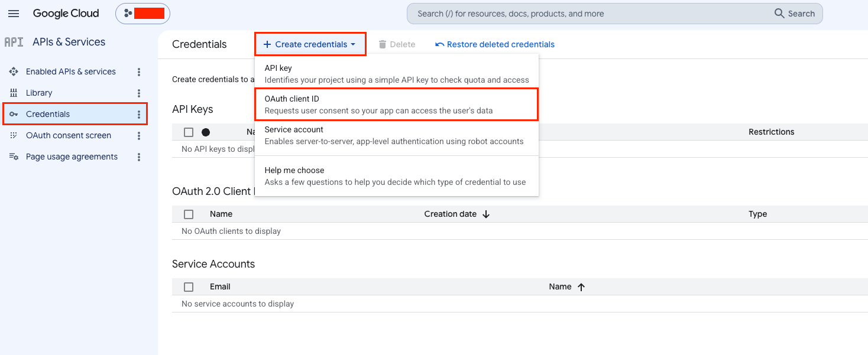The width and height of the screenshot is (868, 355).
Task: Choose Service account option
Action: pos(397,135)
